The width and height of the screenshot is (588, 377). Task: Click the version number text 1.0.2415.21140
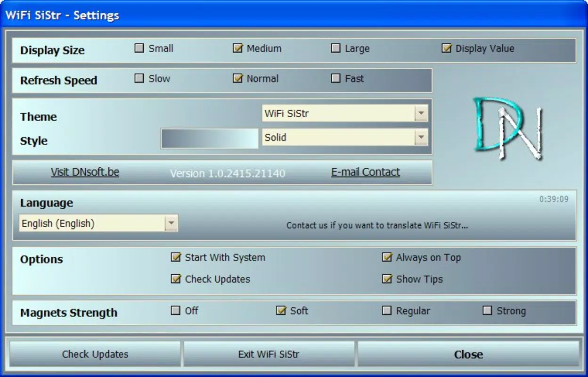[247, 173]
